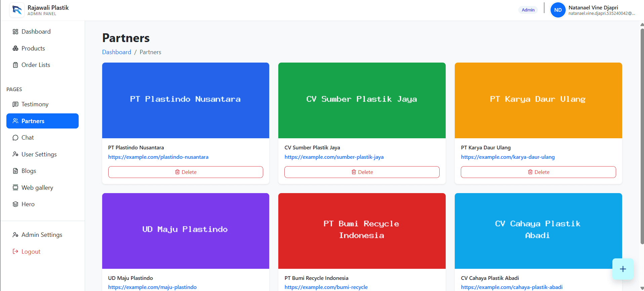The width and height of the screenshot is (644, 291).
Task: Click the Logout arrow icon
Action: pyautogui.click(x=15, y=251)
